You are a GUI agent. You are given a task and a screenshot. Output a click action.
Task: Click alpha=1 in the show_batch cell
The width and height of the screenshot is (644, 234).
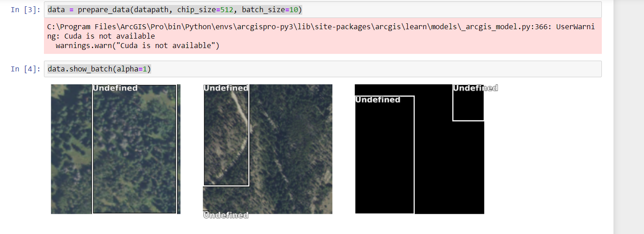[132, 69]
